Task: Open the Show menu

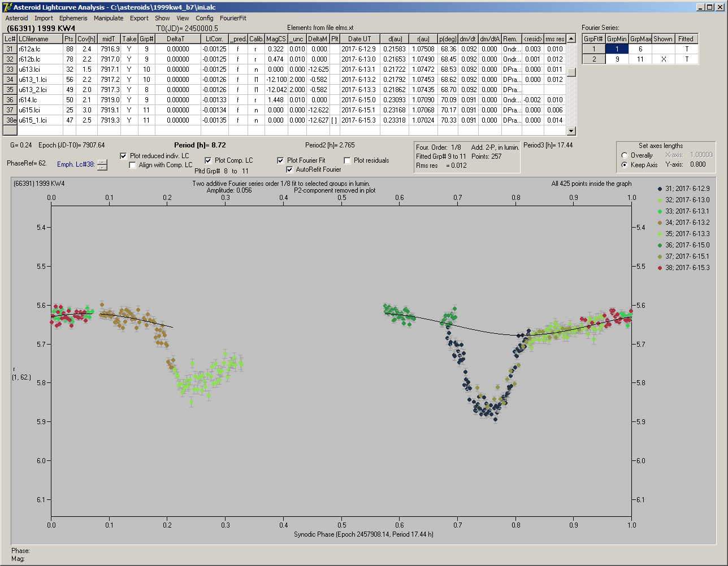Action: click(x=162, y=18)
